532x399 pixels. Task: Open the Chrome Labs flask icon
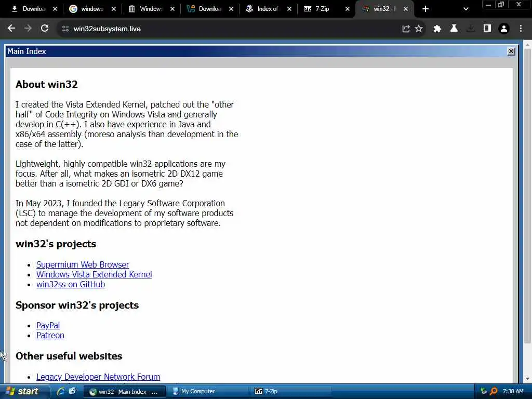click(x=454, y=29)
